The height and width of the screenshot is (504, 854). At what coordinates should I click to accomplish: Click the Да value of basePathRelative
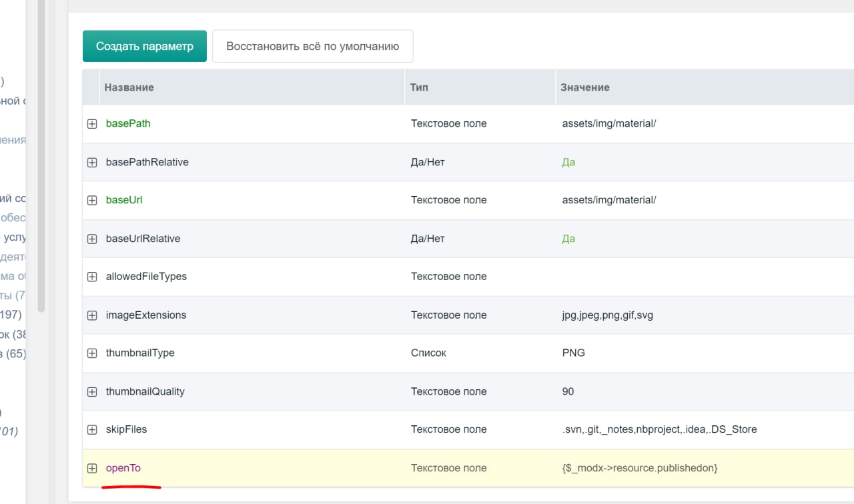tap(568, 162)
